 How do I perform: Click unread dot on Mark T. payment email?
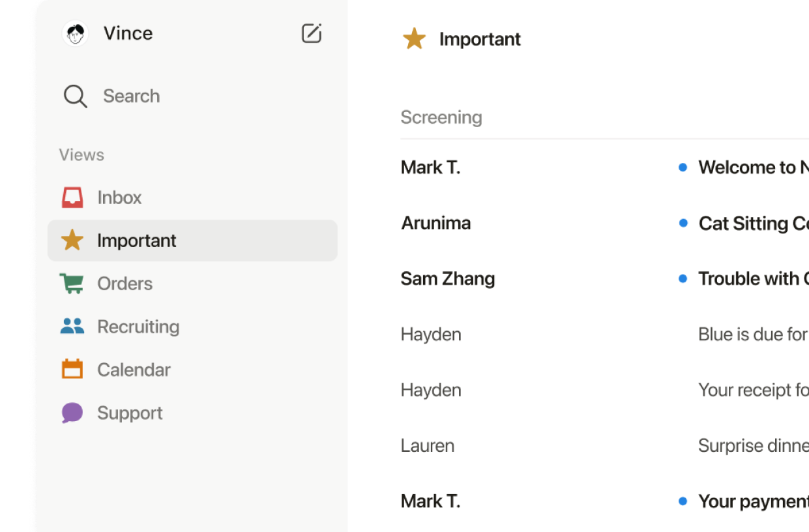(683, 501)
